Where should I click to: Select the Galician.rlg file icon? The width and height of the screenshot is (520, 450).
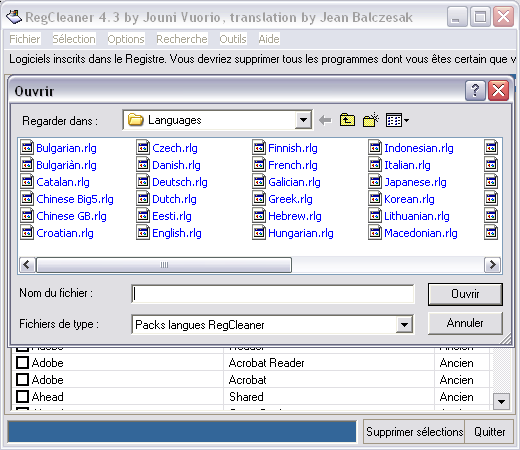pos(259,181)
